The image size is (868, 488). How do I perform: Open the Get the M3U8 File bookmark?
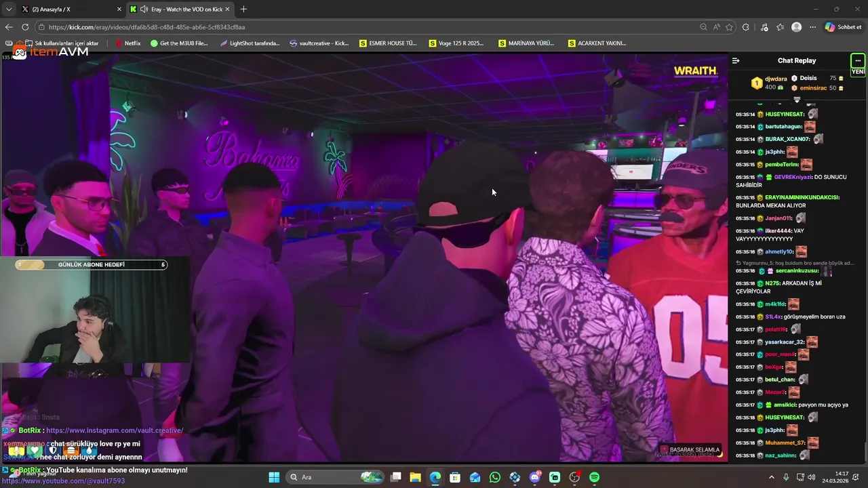[179, 43]
